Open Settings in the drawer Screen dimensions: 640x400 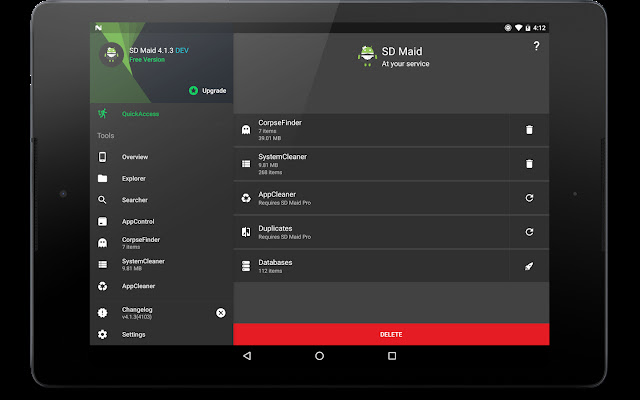pyautogui.click(x=161, y=334)
